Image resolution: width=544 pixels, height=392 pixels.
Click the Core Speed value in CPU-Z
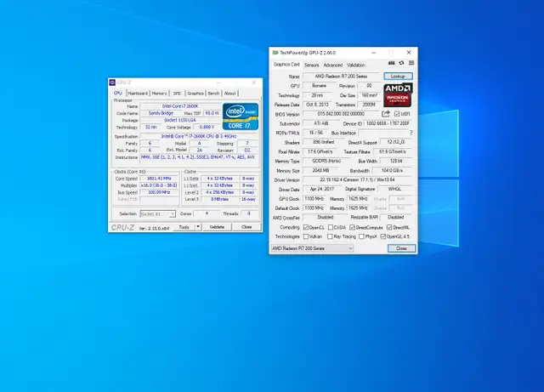point(159,179)
